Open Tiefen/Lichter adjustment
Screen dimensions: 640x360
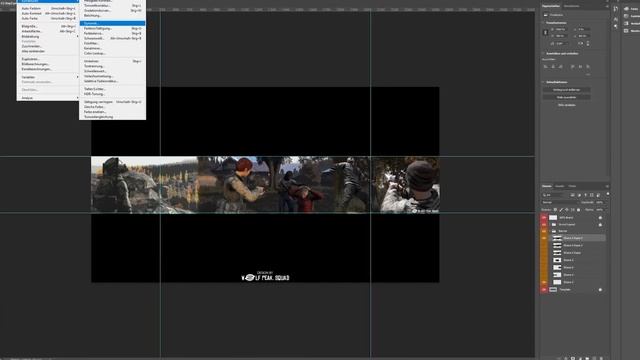coord(112,89)
